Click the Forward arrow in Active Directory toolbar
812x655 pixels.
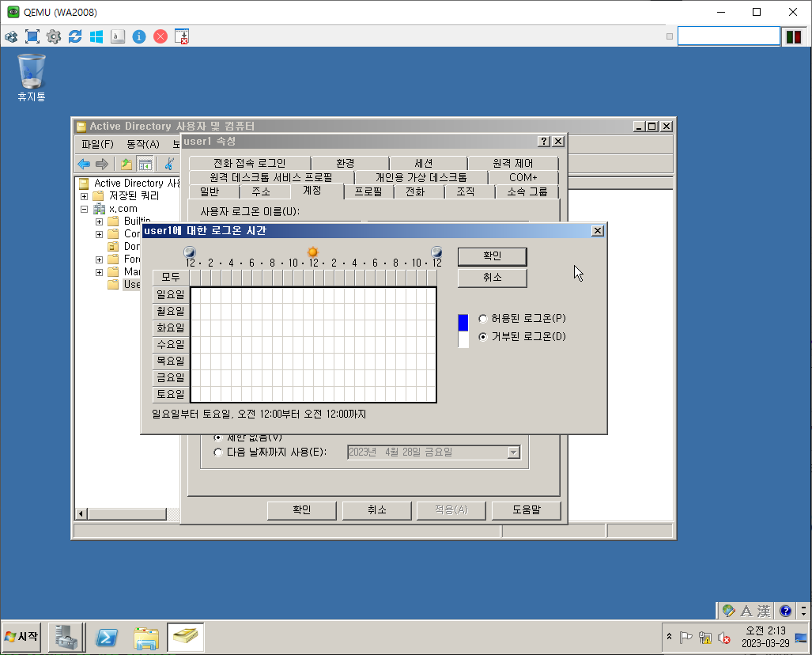pyautogui.click(x=102, y=165)
